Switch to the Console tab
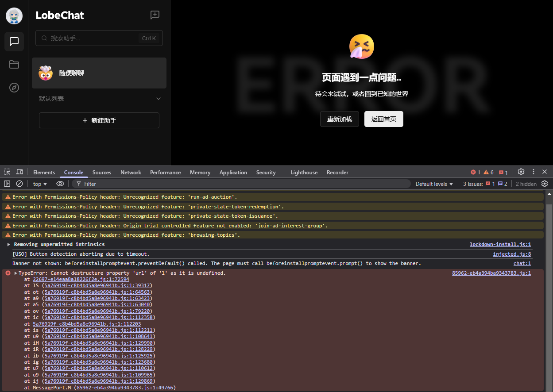Screen dimensions: 553x392 pos(73,173)
